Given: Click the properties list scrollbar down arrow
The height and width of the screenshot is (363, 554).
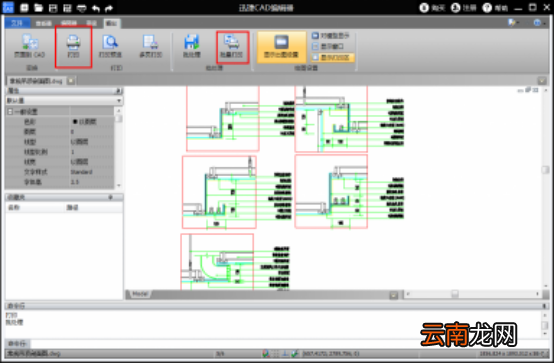Looking at the screenshot, I should point(118,186).
